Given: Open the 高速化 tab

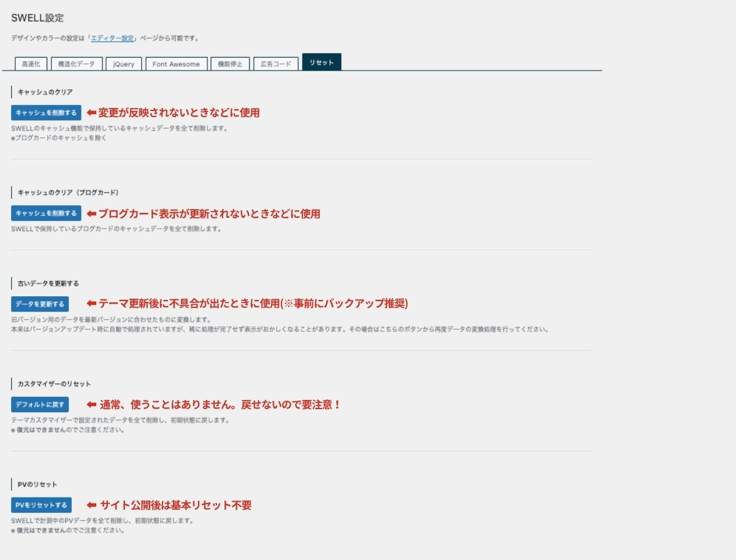Looking at the screenshot, I should pyautogui.click(x=31, y=64).
